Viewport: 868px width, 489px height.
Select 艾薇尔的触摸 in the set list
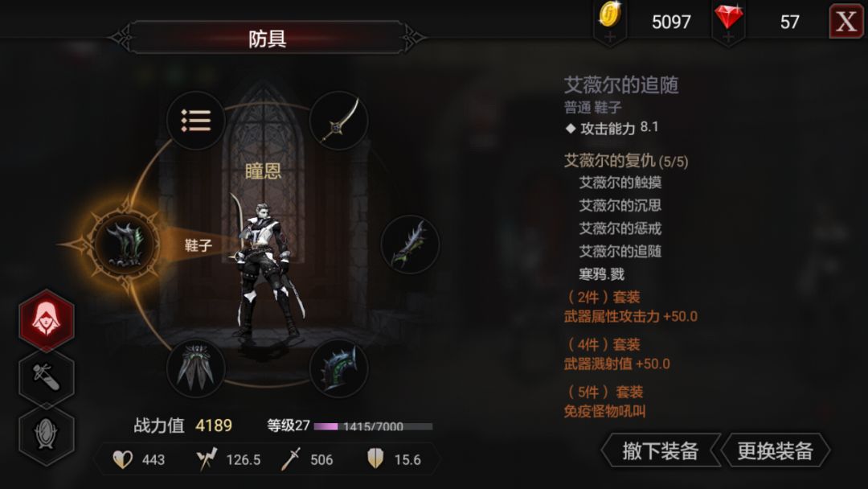[x=620, y=183]
